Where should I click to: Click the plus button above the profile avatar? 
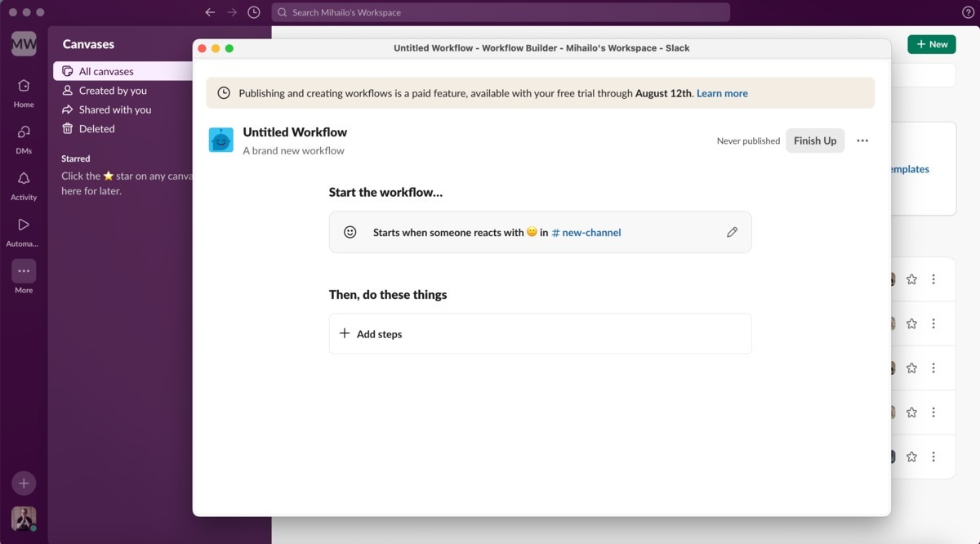tap(23, 483)
